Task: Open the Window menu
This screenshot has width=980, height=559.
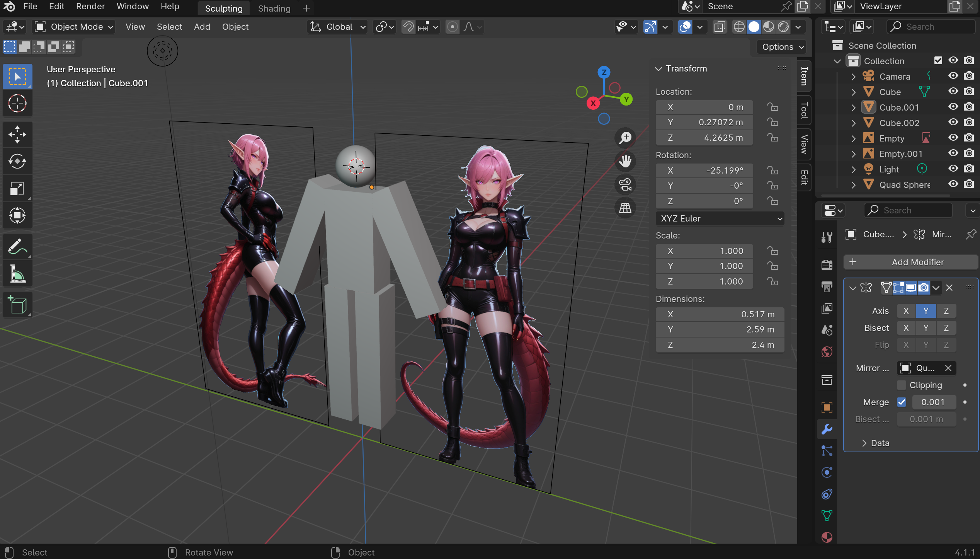Action: [133, 7]
